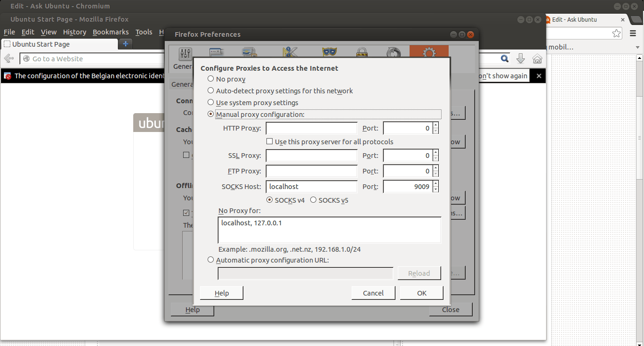Open Firefox History menu
Image resolution: width=644 pixels, height=346 pixels.
point(74,32)
